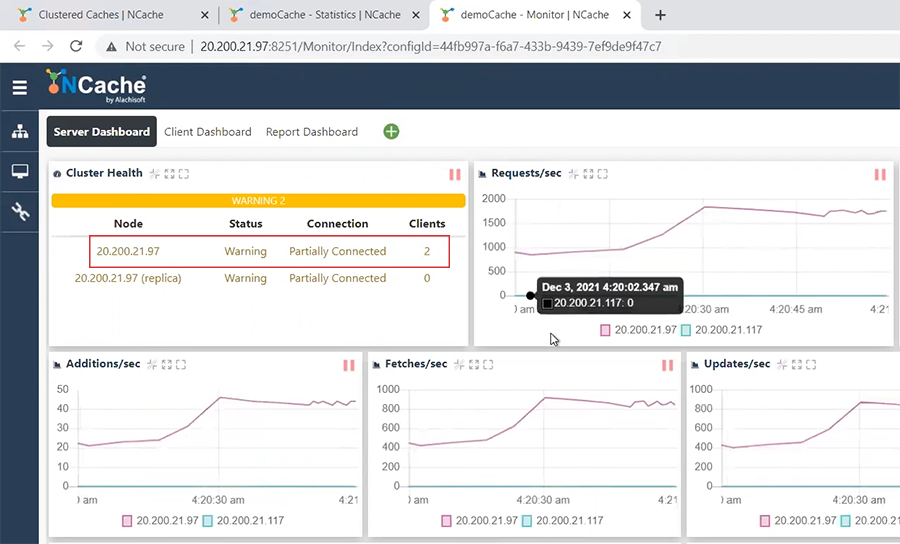Select the Server Dashboard tab
Image resolution: width=900 pixels, height=544 pixels.
coord(102,131)
